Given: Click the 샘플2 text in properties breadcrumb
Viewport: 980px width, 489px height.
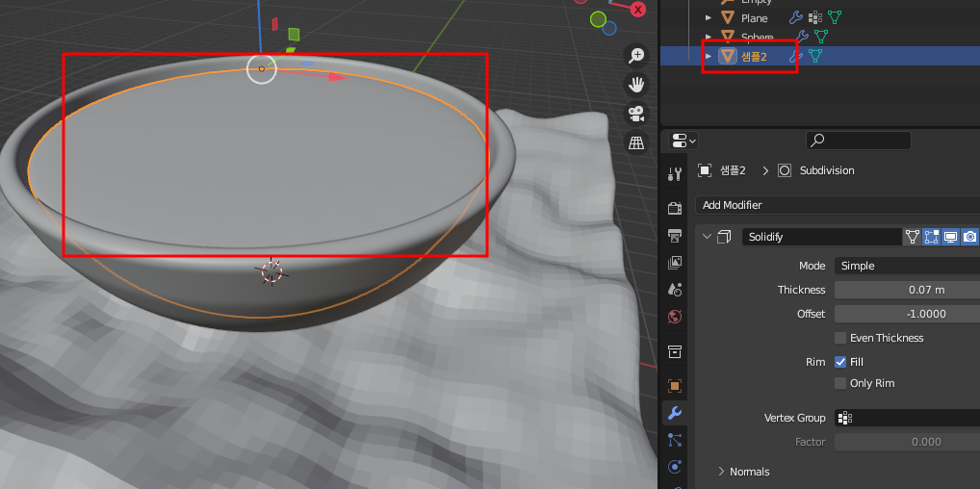Looking at the screenshot, I should tap(733, 170).
